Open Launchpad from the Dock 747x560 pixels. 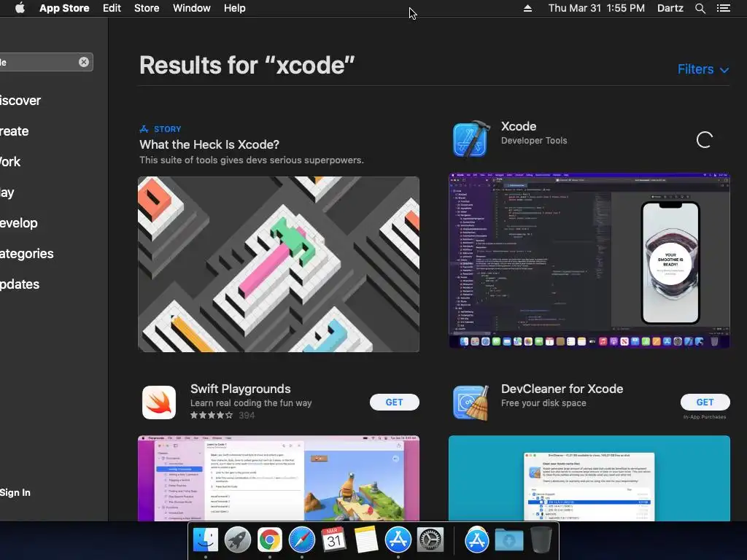click(x=237, y=540)
